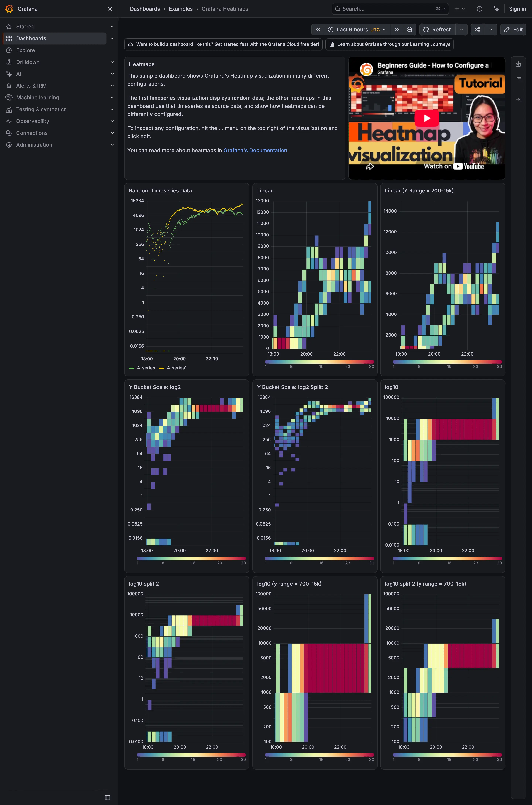
Task: Click the Random Timeseries Data panel title
Action: pyautogui.click(x=160, y=191)
